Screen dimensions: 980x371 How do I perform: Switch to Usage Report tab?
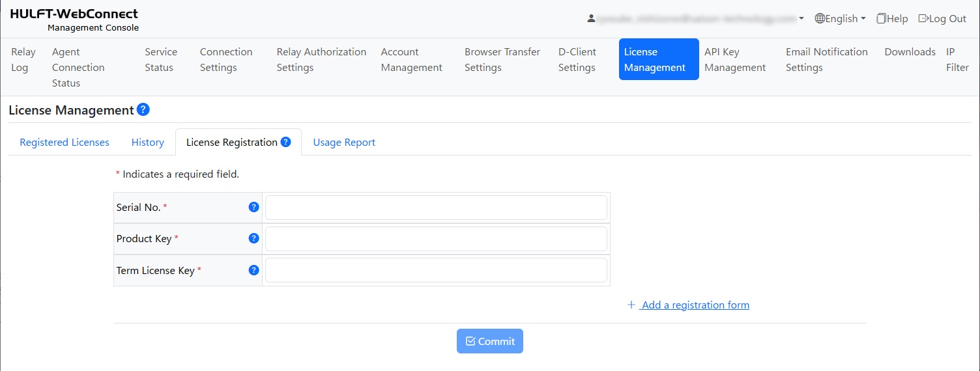pos(344,142)
